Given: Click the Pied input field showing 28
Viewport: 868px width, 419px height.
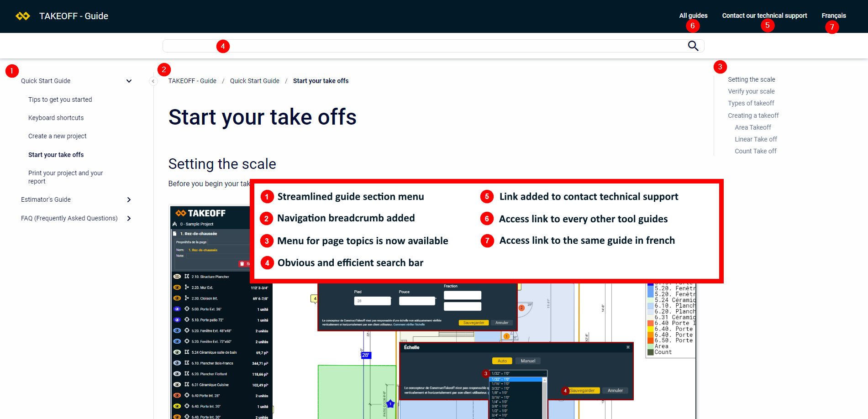Looking at the screenshot, I should click(373, 301).
